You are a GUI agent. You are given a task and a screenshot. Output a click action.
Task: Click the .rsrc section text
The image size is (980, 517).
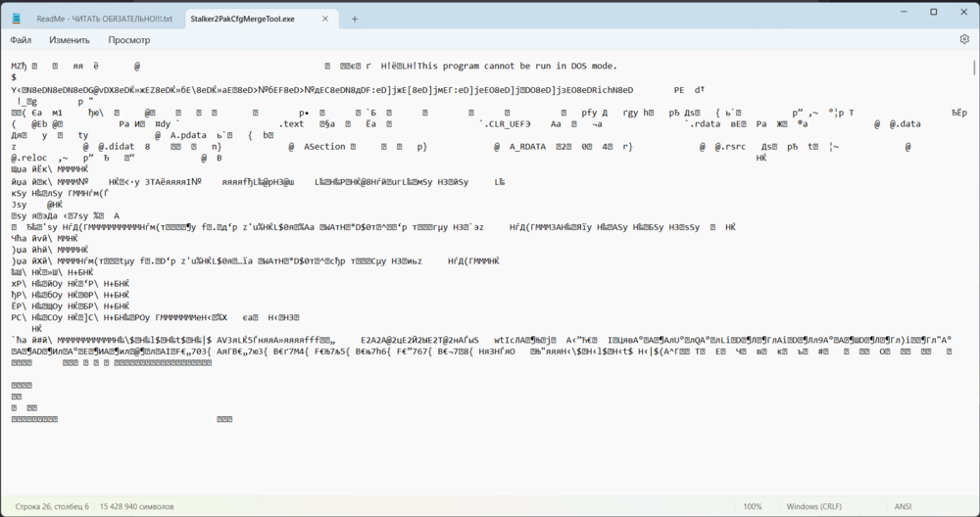click(x=732, y=147)
